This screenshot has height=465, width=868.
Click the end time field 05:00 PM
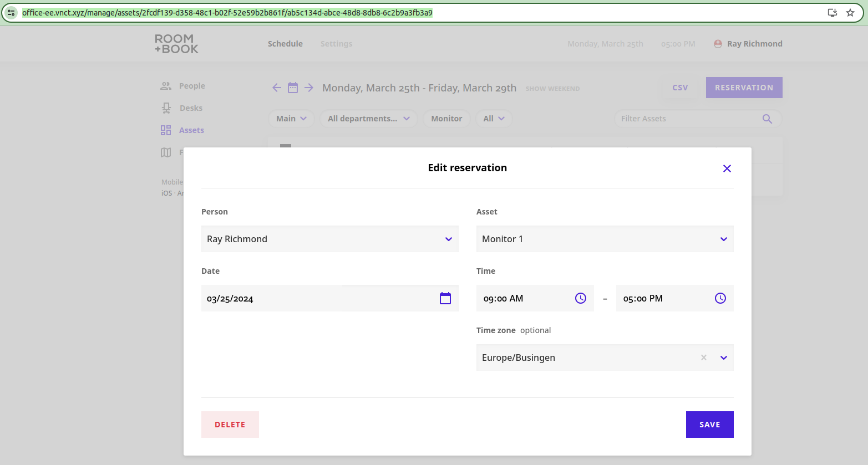point(675,298)
